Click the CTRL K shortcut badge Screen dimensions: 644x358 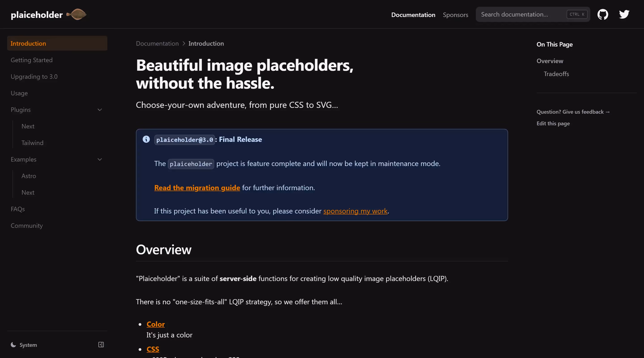point(577,14)
